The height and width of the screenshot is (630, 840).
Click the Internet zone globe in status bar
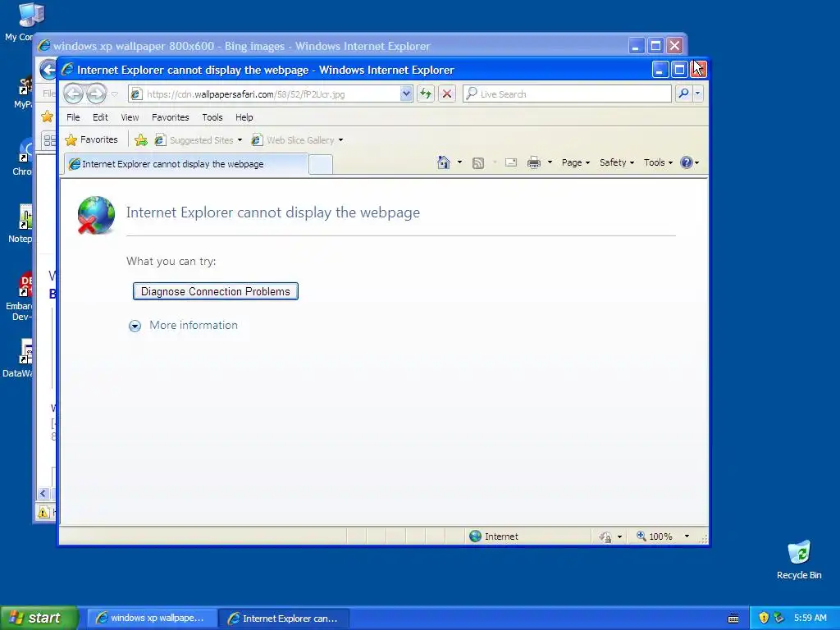(x=475, y=536)
